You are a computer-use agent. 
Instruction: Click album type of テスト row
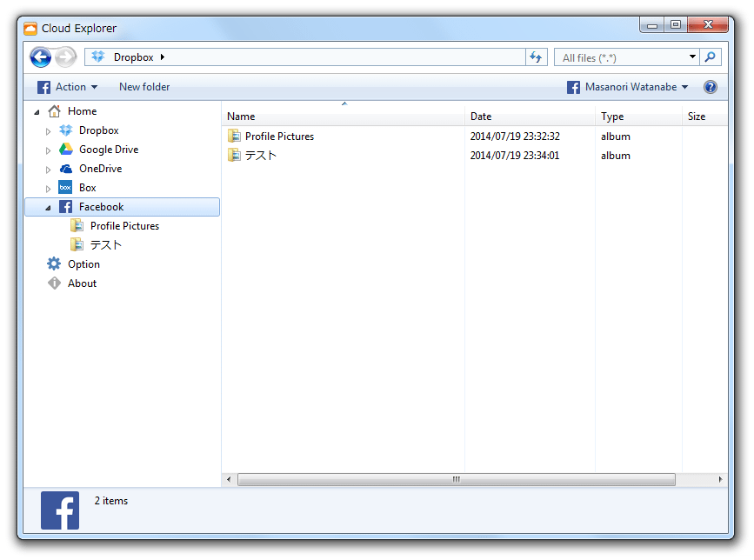coord(616,156)
